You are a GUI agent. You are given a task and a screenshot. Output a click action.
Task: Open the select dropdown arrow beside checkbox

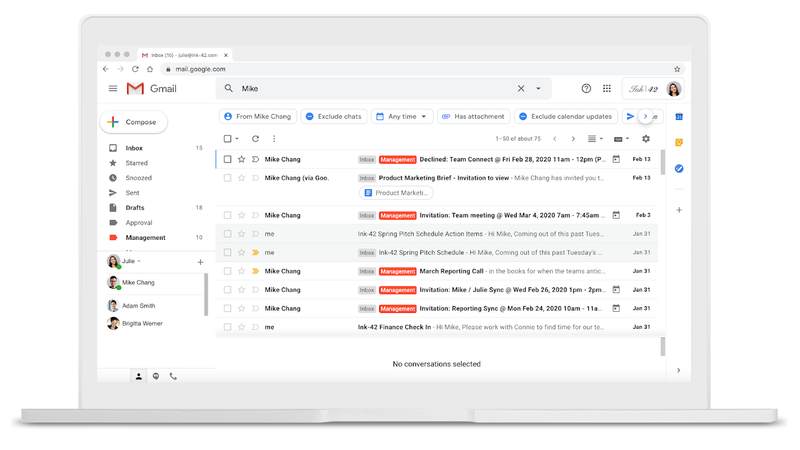pos(237,139)
